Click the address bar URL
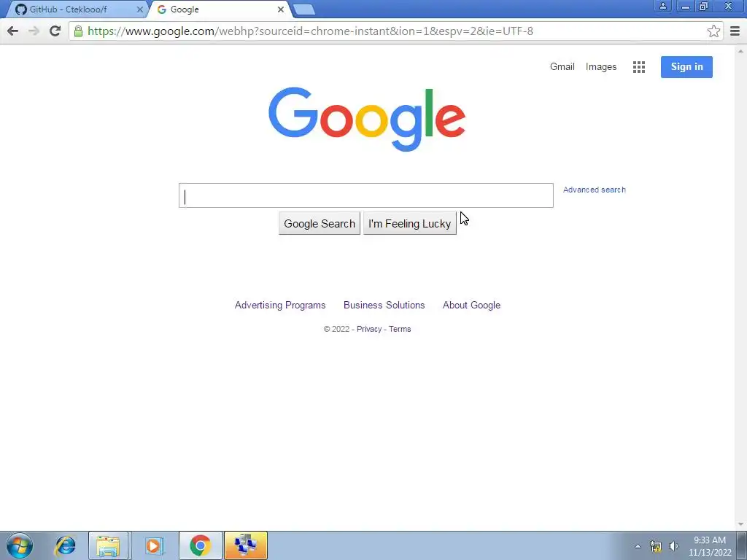747x560 pixels. [310, 31]
